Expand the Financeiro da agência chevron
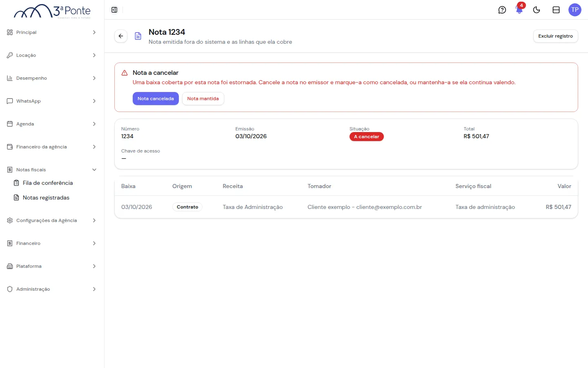The image size is (588, 368). pos(94,147)
